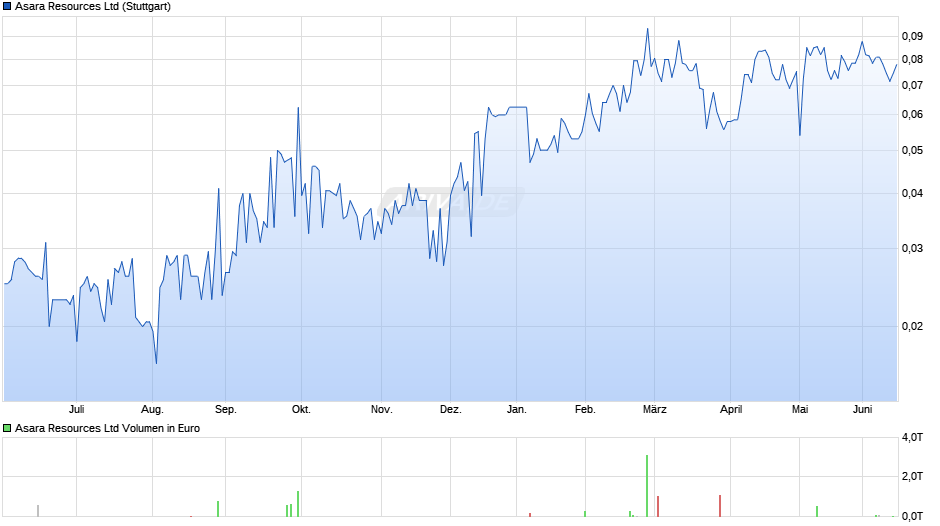Click the 0,08 price axis value
The width and height of the screenshot is (940, 526).
[x=912, y=59]
